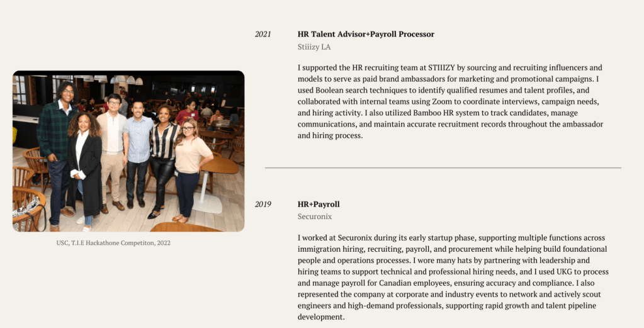Viewport: 644px width, 328px height.
Task: Click the horizontal divider between job entries
Action: 443,168
